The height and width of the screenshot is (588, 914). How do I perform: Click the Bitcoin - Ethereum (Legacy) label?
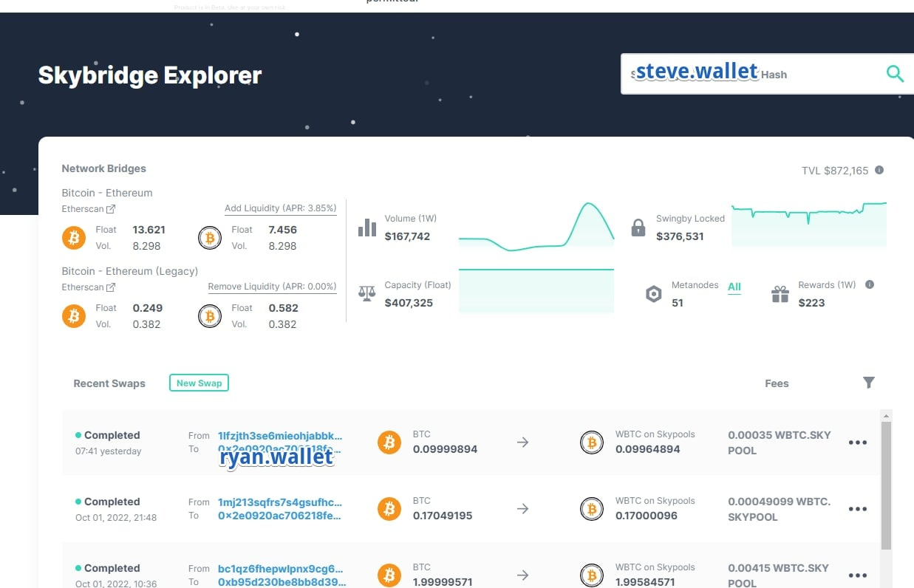click(x=130, y=271)
